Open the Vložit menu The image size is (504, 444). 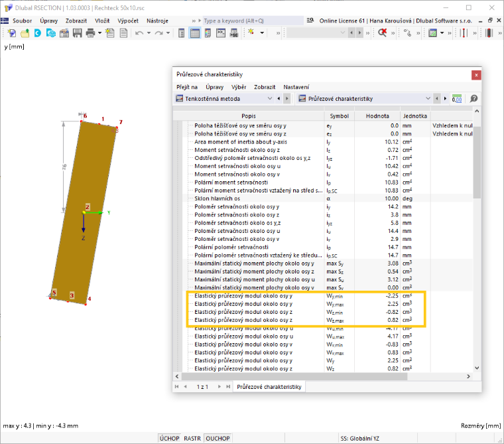102,21
